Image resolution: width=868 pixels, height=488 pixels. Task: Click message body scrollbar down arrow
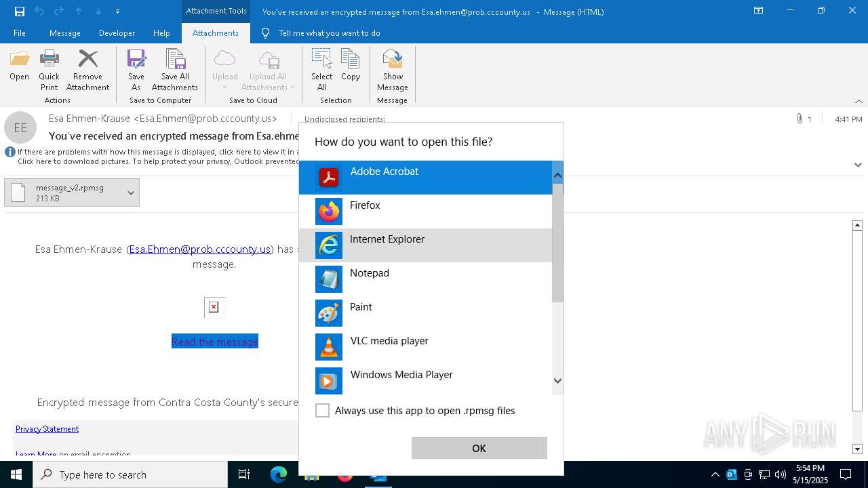[x=857, y=449]
